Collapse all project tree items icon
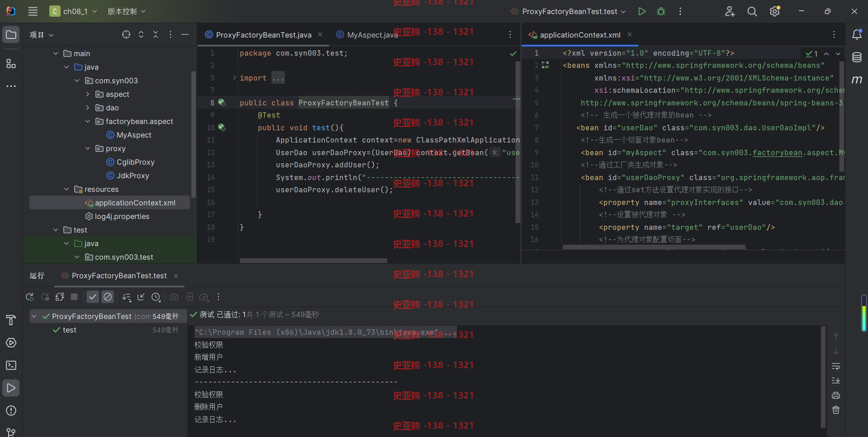The image size is (868, 437). 156,34
